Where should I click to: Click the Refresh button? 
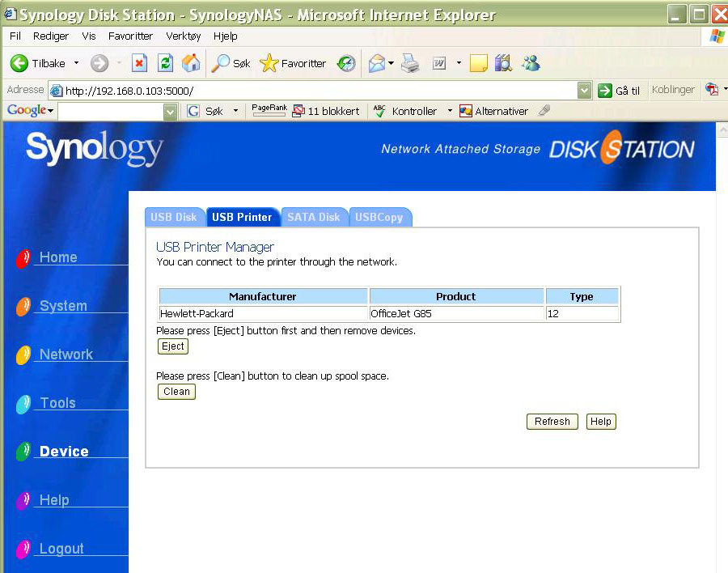pyautogui.click(x=552, y=422)
